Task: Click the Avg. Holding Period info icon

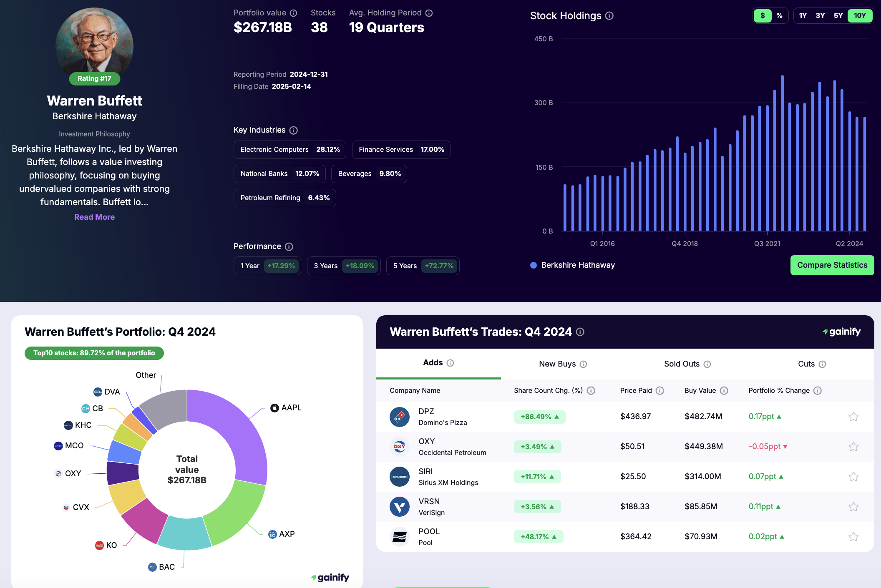Action: tap(429, 13)
